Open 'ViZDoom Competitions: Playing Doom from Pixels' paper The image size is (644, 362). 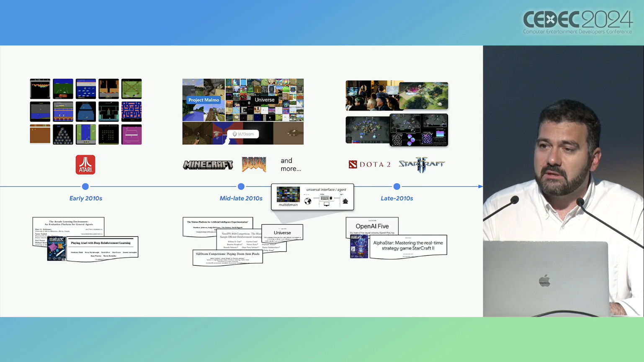coord(227,257)
